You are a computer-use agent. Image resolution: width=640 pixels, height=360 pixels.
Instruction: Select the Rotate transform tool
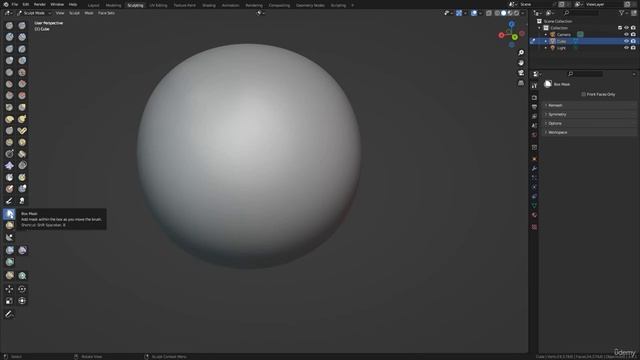coord(22,289)
